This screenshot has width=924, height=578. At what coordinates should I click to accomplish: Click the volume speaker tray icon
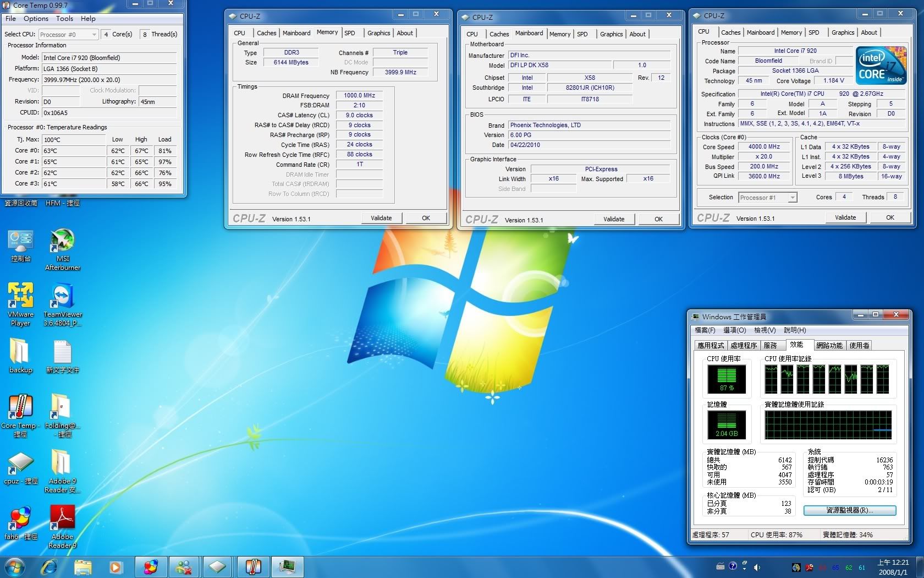tap(757, 567)
